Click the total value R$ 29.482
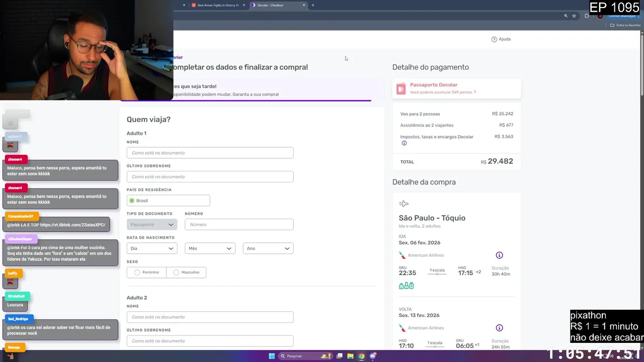The image size is (644, 362). (x=497, y=161)
